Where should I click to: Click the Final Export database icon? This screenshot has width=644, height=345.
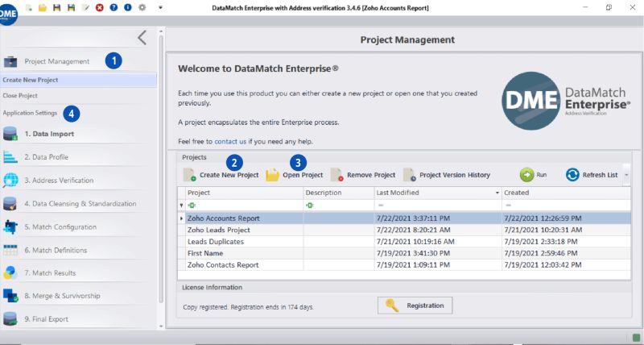(10, 318)
